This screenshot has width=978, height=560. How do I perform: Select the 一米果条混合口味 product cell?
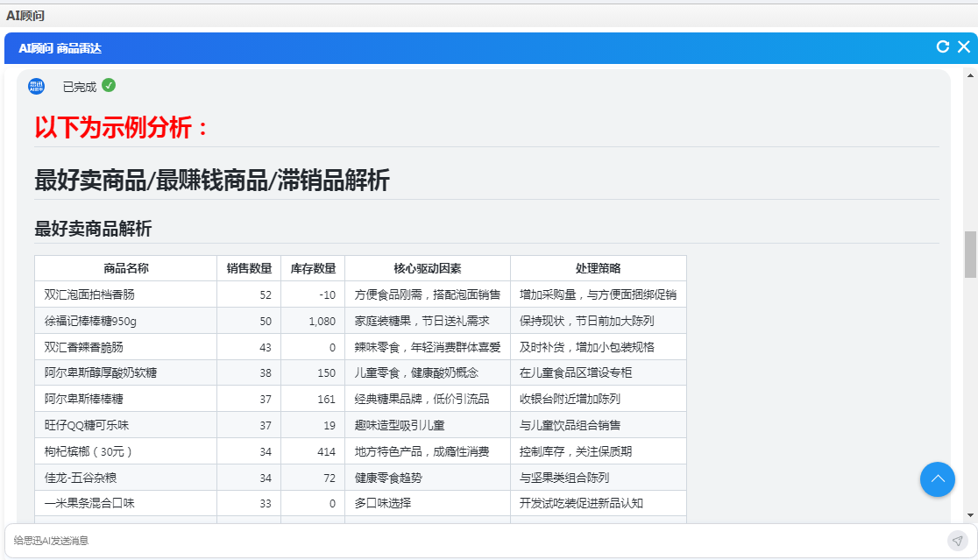126,503
